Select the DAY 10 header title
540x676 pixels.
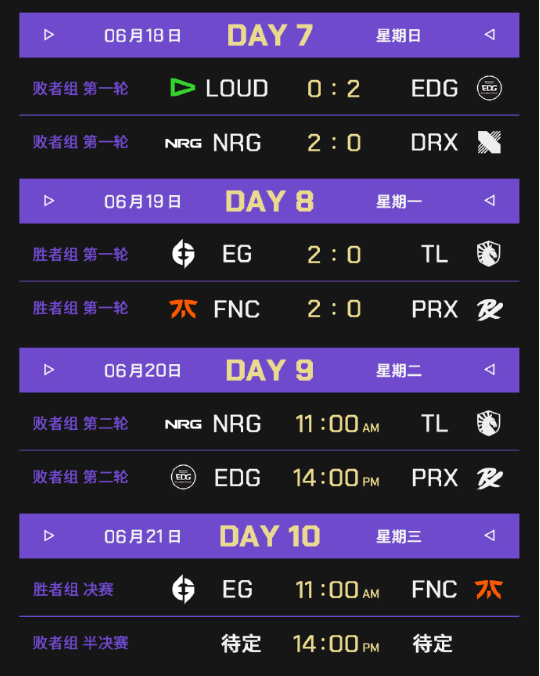[x=270, y=536]
